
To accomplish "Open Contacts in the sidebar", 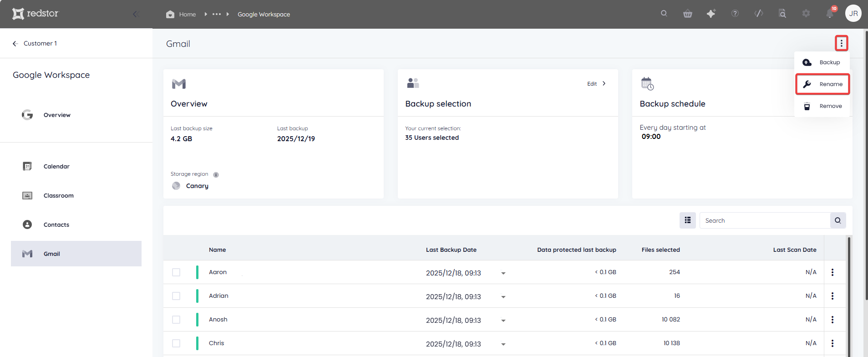I will [x=76, y=225].
